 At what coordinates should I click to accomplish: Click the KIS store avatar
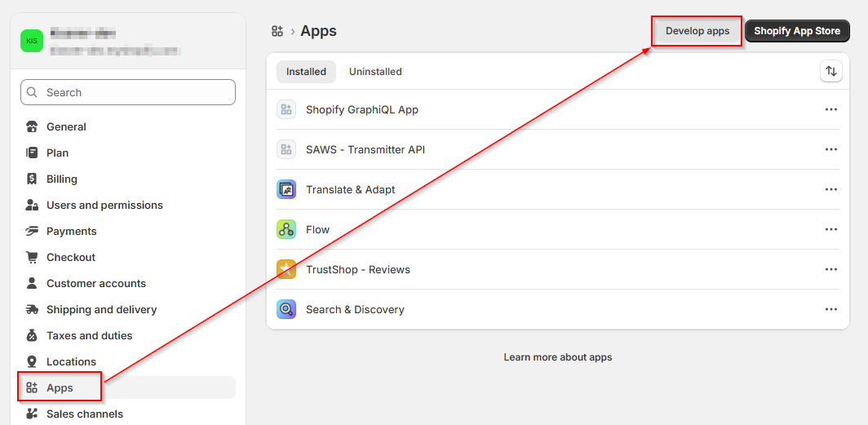pos(32,41)
